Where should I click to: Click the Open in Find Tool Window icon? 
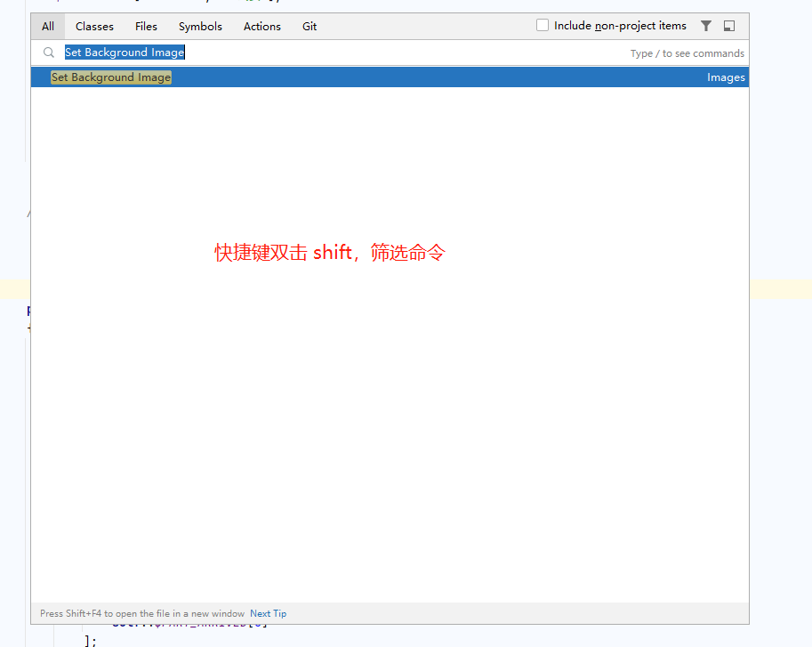[728, 26]
